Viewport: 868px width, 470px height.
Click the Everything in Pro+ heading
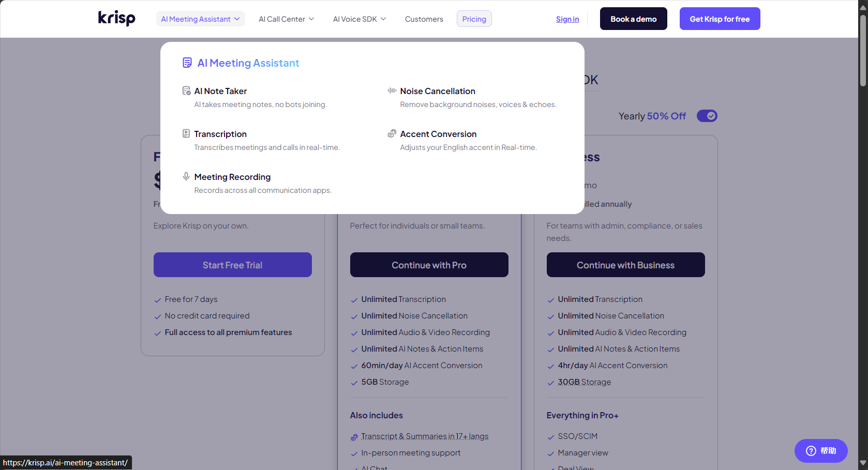[582, 415]
